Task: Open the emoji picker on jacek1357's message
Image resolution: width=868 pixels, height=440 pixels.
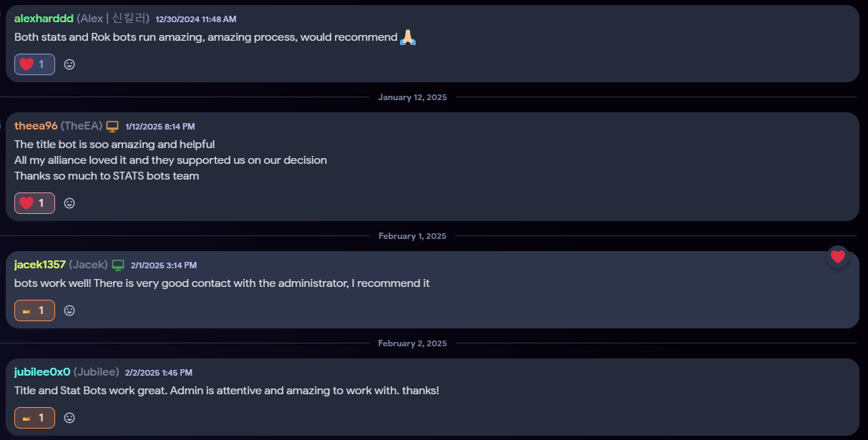Action: pos(69,311)
